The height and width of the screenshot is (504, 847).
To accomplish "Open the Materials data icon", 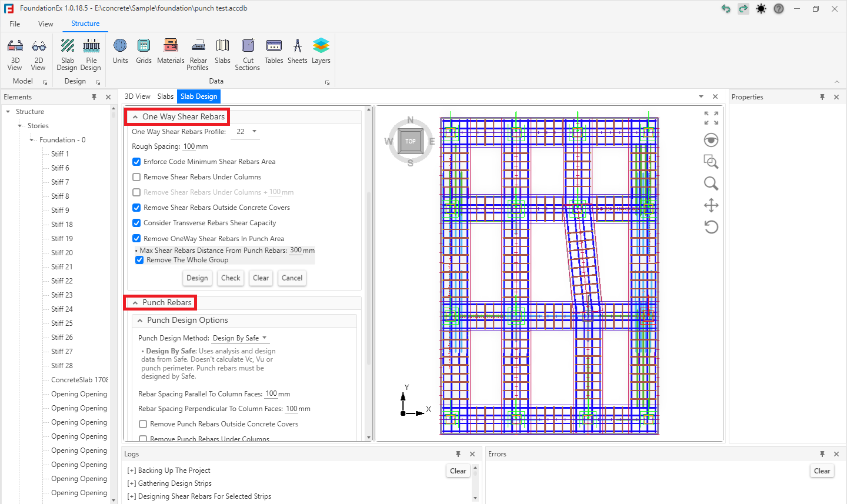I will (171, 51).
